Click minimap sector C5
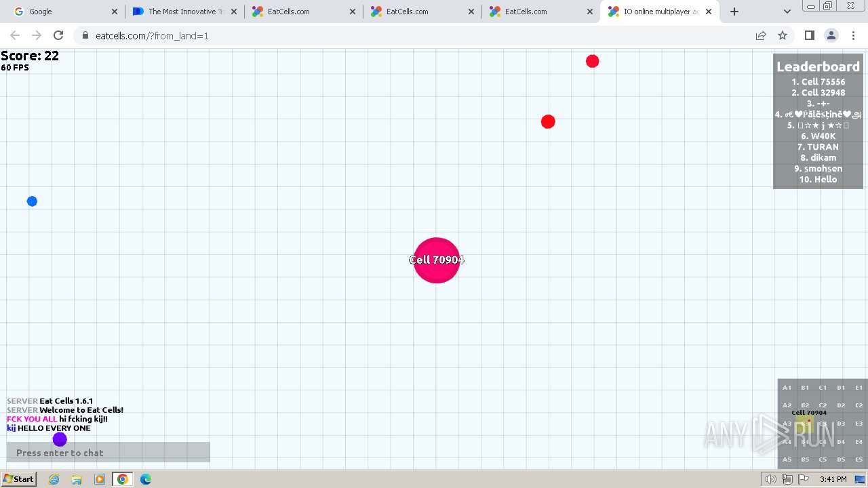The image size is (868, 488). coord(823,460)
